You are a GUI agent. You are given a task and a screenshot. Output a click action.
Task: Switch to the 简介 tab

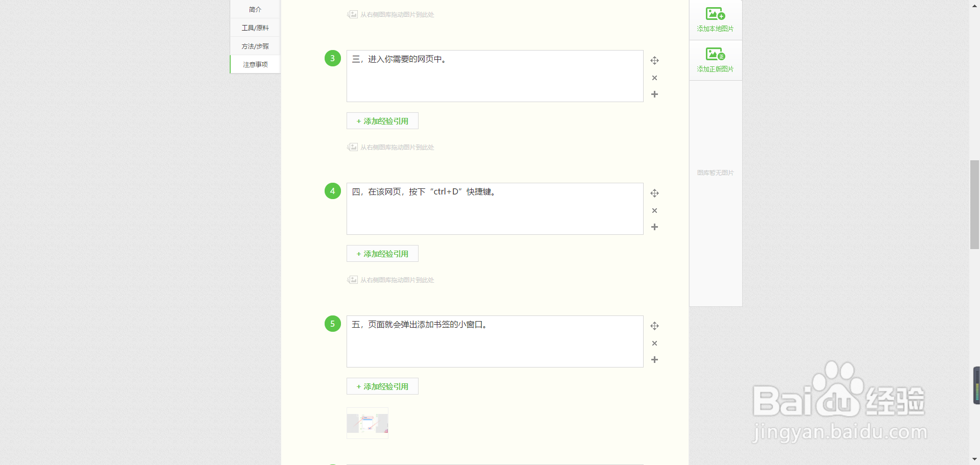pos(255,9)
